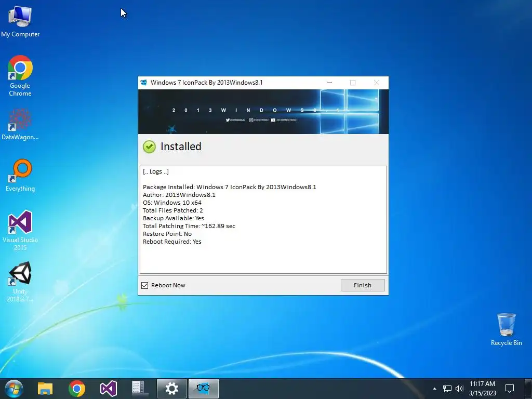This screenshot has width=532, height=399.
Task: Click the '[.. Logs ..]' header text
Action: [156, 171]
